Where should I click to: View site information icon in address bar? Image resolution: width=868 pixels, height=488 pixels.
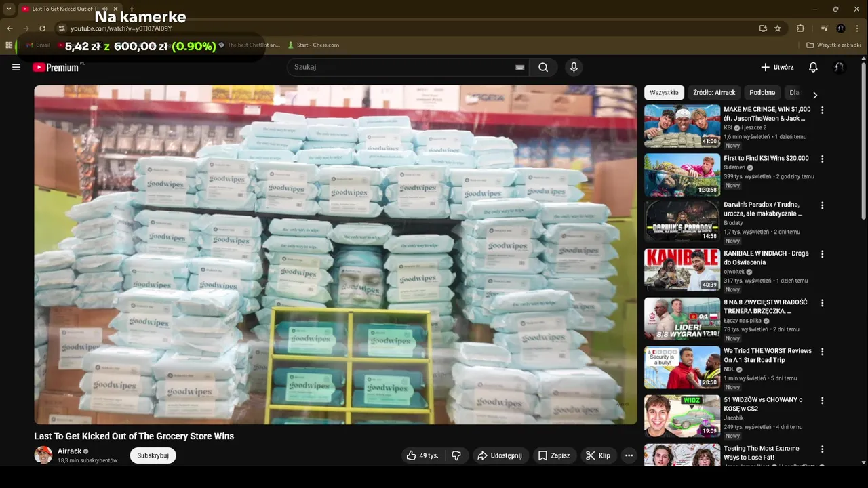tap(61, 28)
